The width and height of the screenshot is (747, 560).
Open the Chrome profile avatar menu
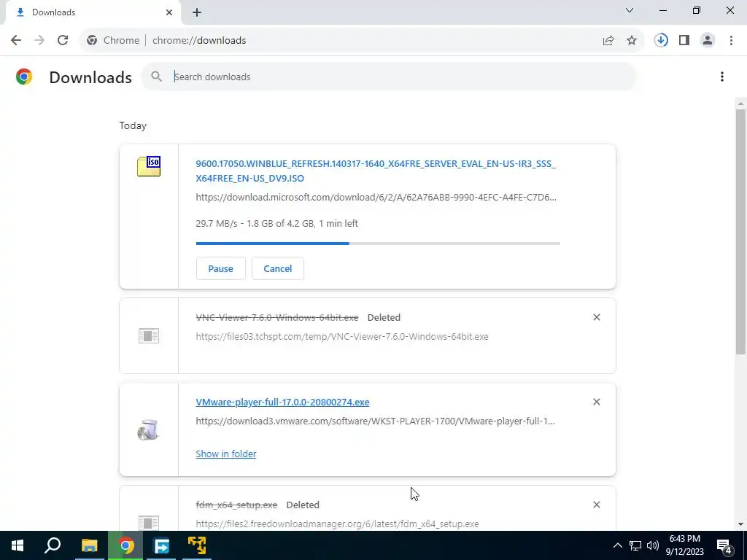tap(708, 41)
